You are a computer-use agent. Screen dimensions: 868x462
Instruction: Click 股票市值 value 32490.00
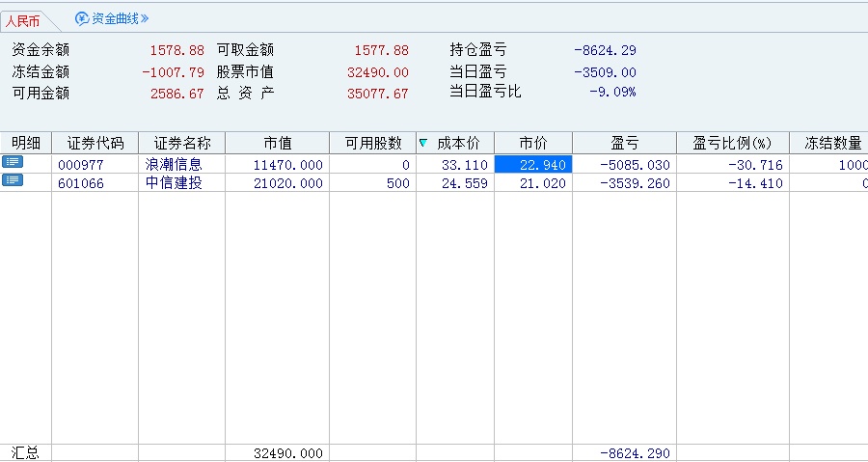pyautogui.click(x=378, y=72)
